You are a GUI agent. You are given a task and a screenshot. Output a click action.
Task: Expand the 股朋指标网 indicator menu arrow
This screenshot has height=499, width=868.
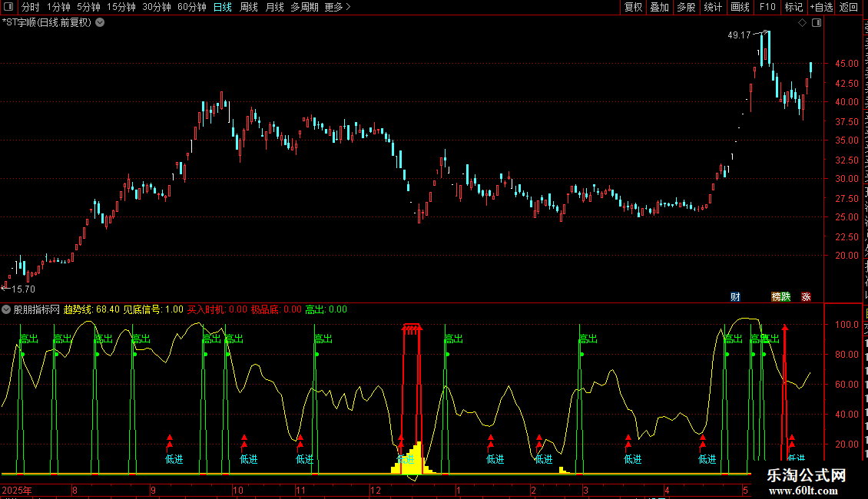click(6, 310)
